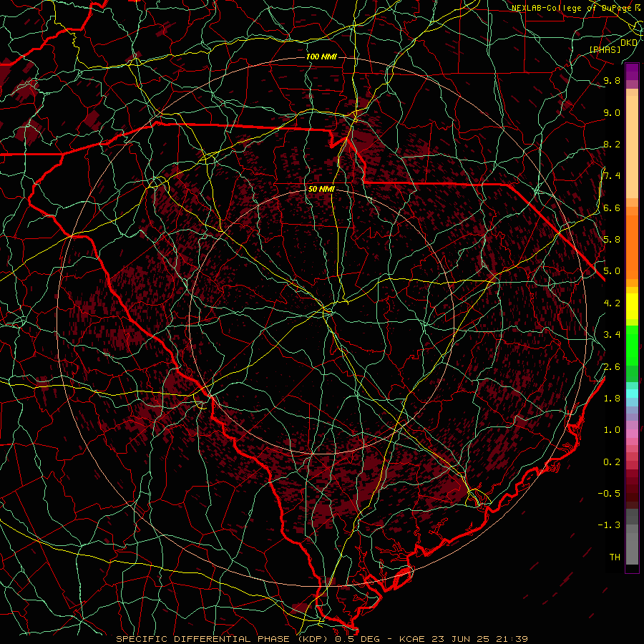Click the 8.2 value on the color scale
This screenshot has height=644, width=644.
click(x=612, y=144)
